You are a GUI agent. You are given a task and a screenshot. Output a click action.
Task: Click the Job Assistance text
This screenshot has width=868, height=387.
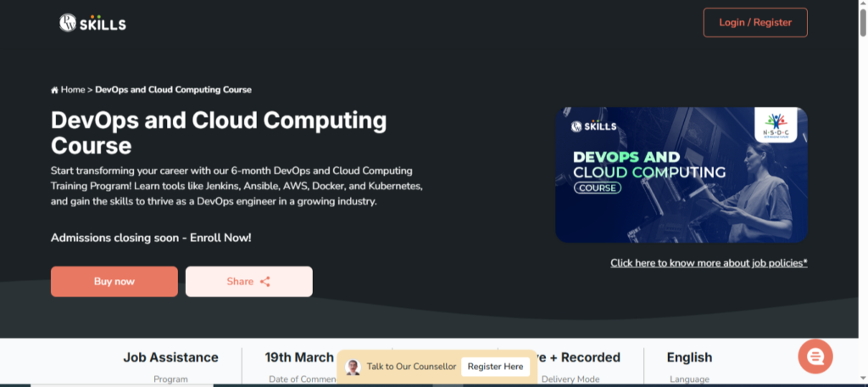point(170,357)
